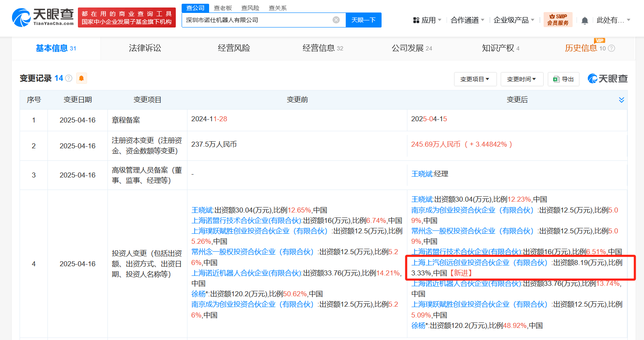This screenshot has height=340, width=644.
Task: Expand the 此处有… account menu
Action: click(x=614, y=20)
